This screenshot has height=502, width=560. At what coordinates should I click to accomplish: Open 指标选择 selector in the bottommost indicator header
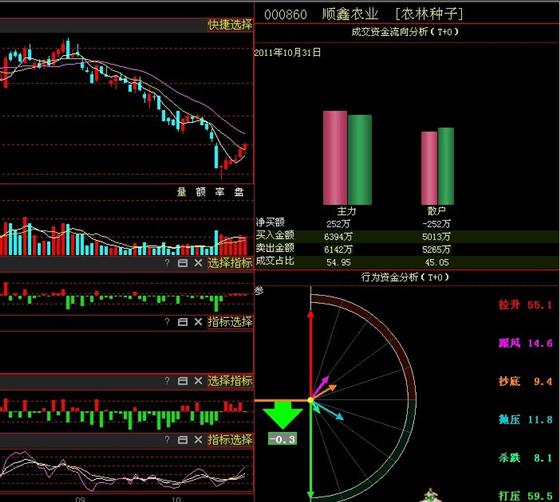pos(230,439)
